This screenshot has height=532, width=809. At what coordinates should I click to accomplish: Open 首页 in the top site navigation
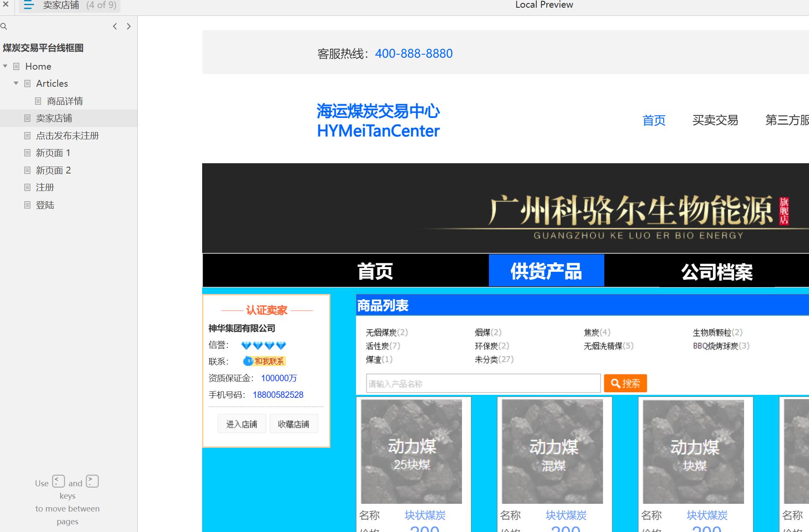654,121
